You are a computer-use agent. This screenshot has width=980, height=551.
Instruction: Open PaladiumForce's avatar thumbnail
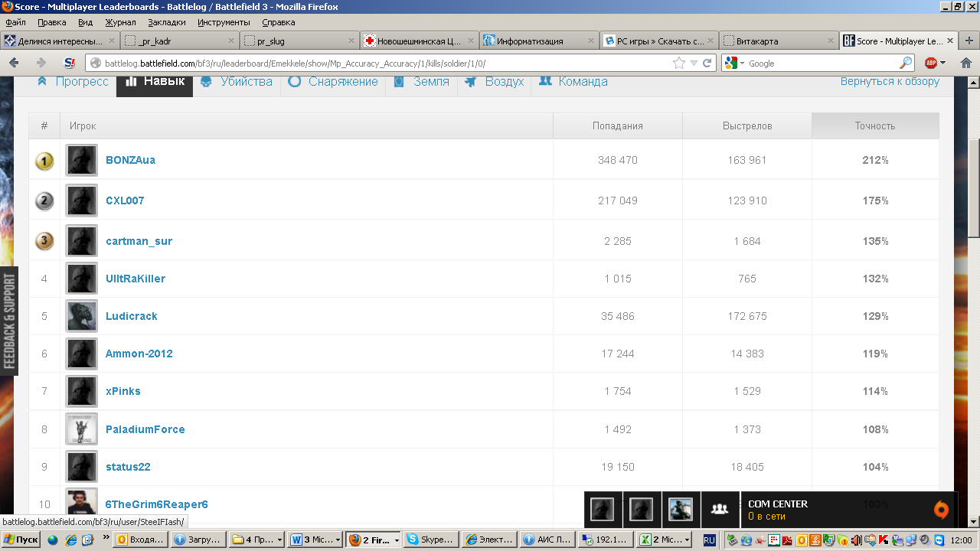click(x=81, y=429)
